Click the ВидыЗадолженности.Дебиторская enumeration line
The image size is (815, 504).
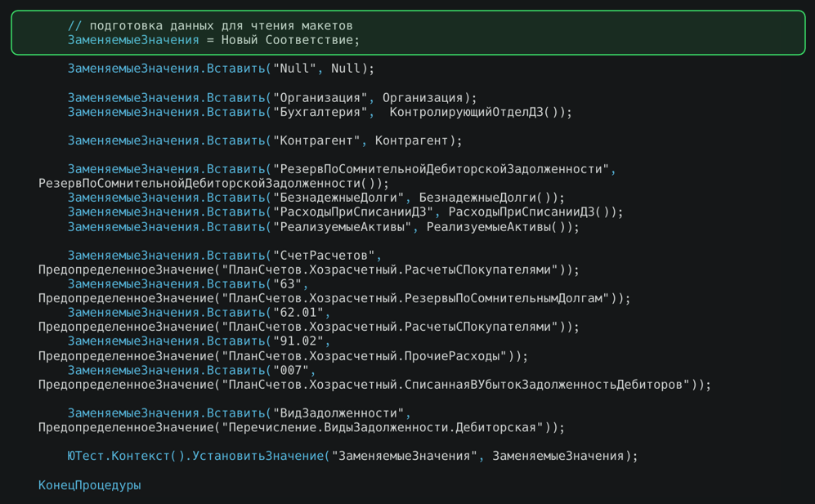pos(302,427)
